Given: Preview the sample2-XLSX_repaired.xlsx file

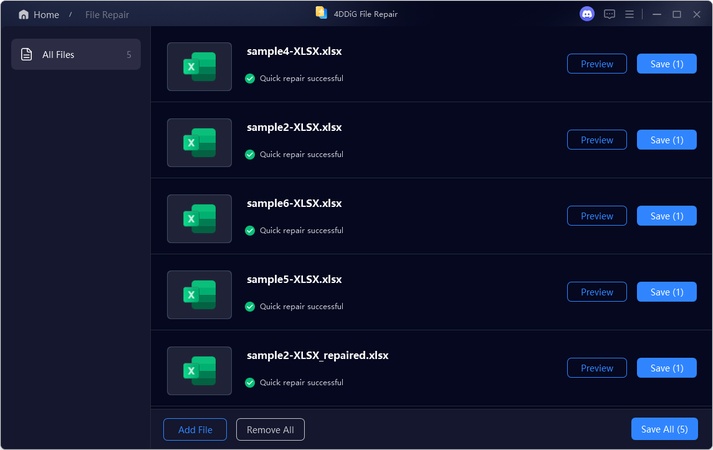Looking at the screenshot, I should click(x=597, y=368).
